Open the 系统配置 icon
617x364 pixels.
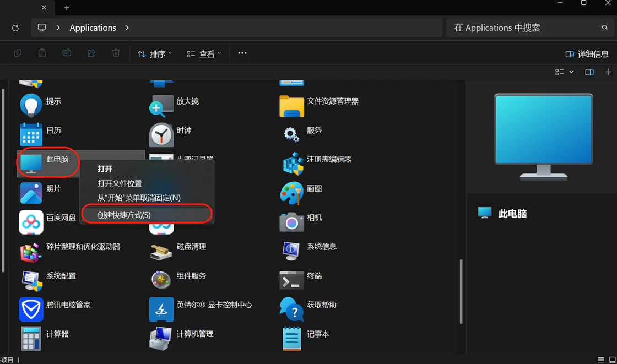[31, 281]
